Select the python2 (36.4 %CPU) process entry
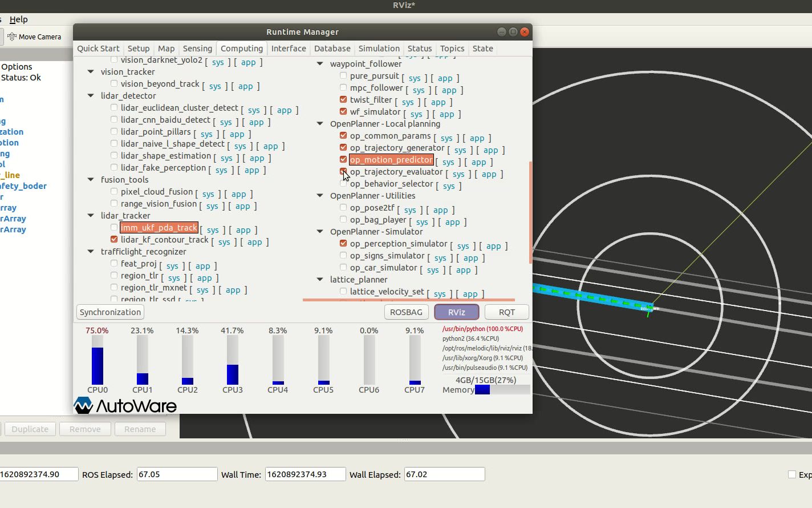 pos(471,338)
